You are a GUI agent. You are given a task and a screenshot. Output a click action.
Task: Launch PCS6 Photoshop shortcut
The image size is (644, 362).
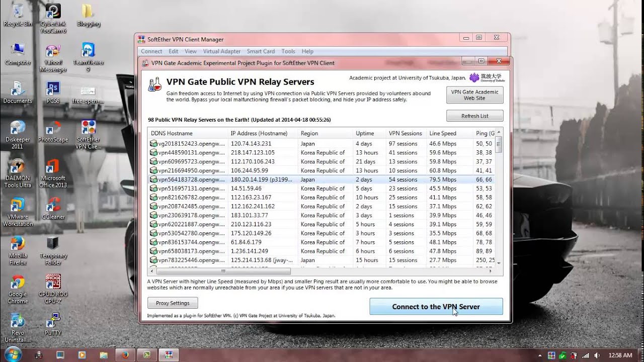click(53, 92)
